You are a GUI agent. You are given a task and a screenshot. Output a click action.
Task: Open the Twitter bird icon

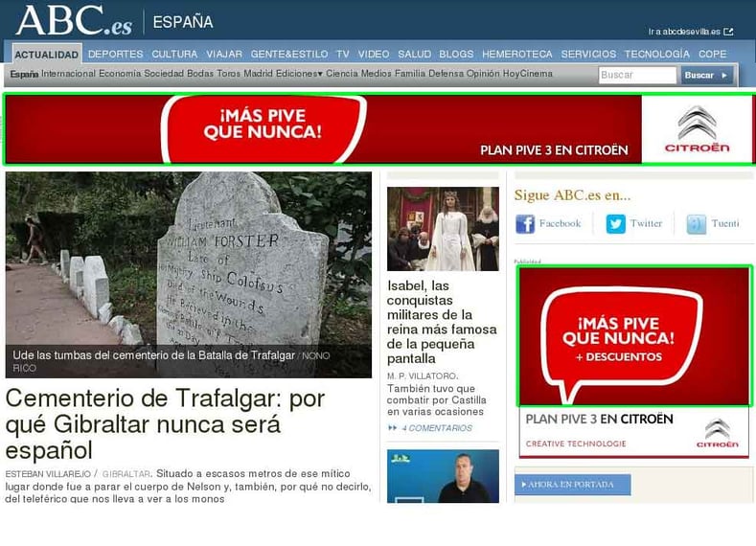point(616,224)
